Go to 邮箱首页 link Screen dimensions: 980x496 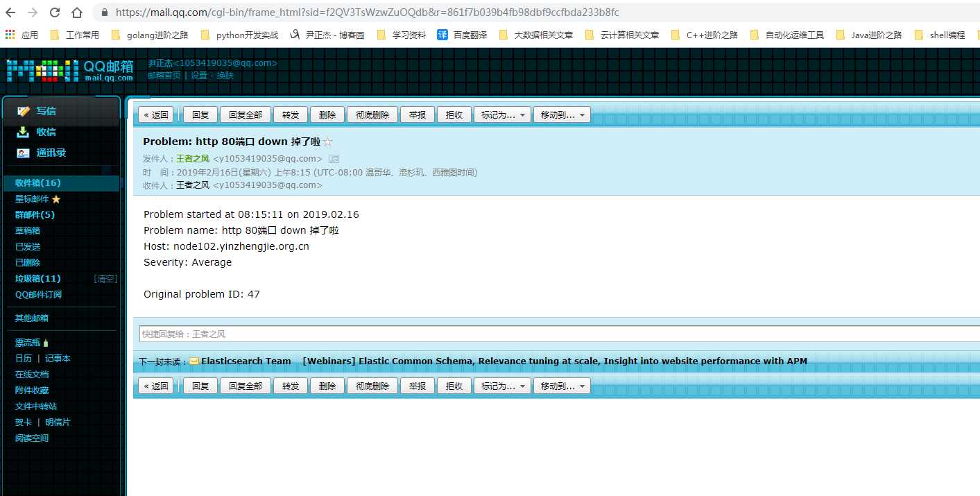[164, 76]
